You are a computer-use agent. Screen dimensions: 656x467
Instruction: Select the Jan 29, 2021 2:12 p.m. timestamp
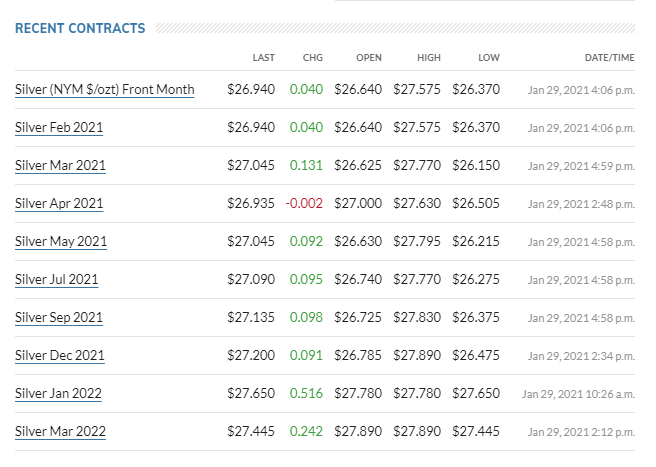pos(581,432)
